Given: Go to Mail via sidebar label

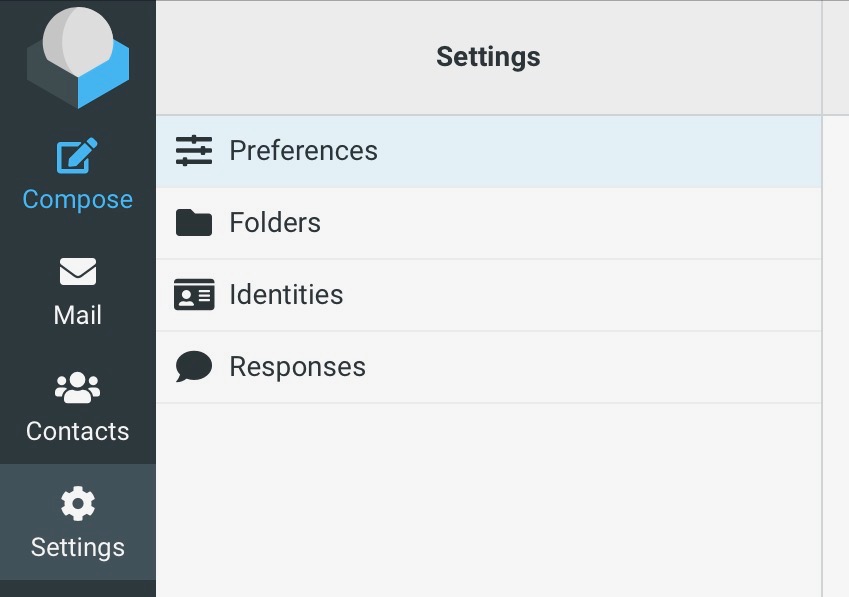Looking at the screenshot, I should tap(77, 315).
